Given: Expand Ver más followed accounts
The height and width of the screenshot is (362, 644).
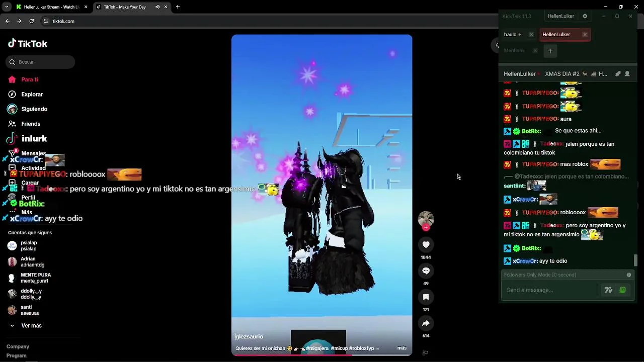Looking at the screenshot, I should coord(25,326).
